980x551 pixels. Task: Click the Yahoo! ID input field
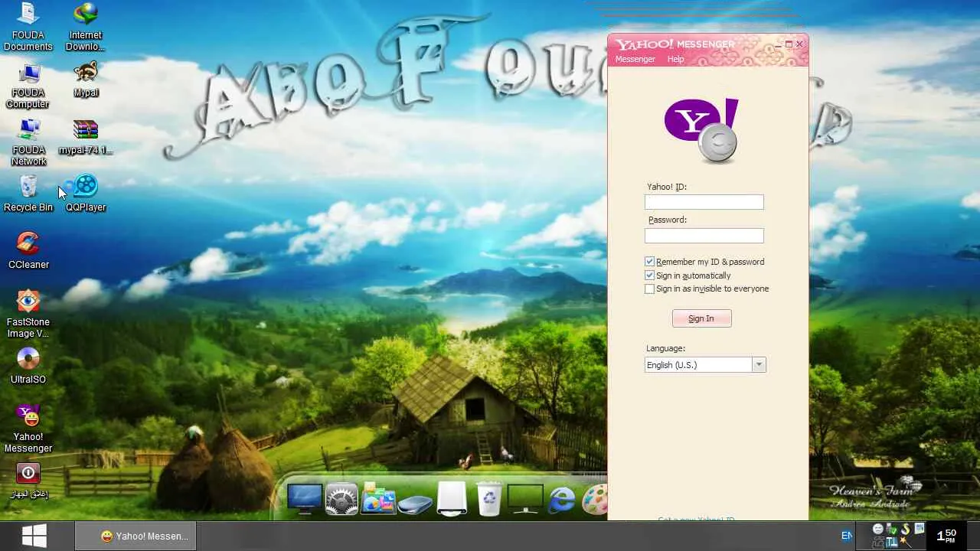pos(704,202)
